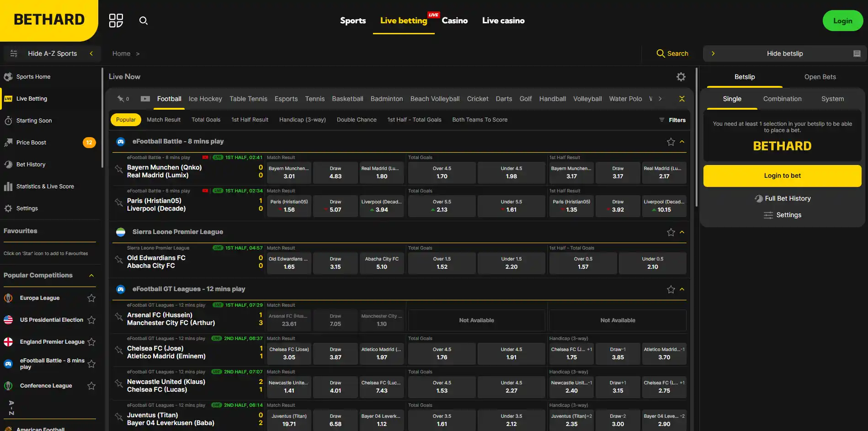Image resolution: width=868 pixels, height=431 pixels.
Task: Select the Match Result market filter
Action: [164, 120]
